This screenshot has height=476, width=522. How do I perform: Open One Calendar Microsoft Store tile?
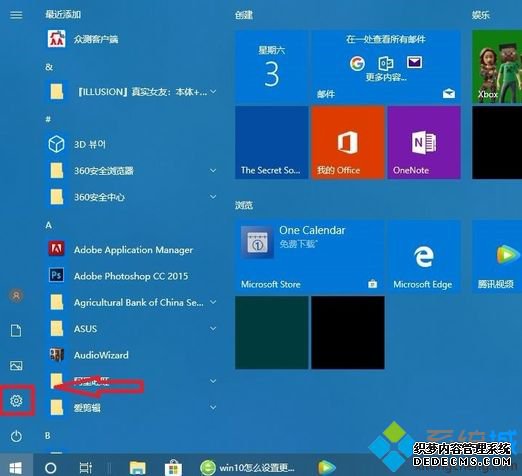click(x=310, y=256)
